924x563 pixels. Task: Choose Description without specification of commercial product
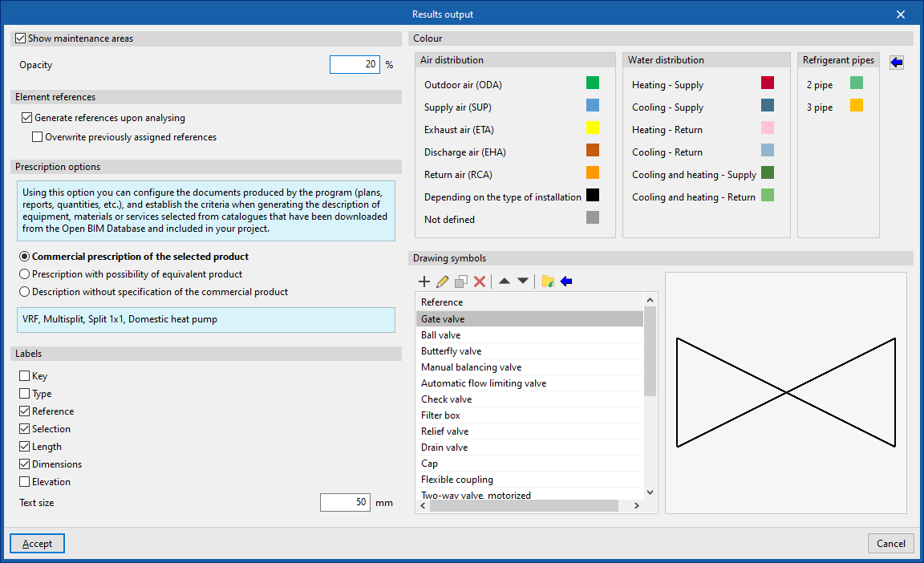click(x=25, y=292)
